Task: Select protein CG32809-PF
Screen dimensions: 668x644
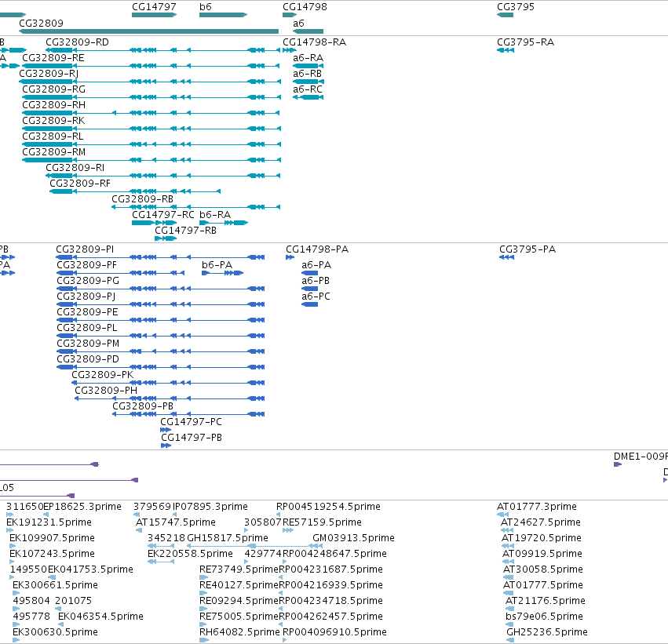Action: 86,265
